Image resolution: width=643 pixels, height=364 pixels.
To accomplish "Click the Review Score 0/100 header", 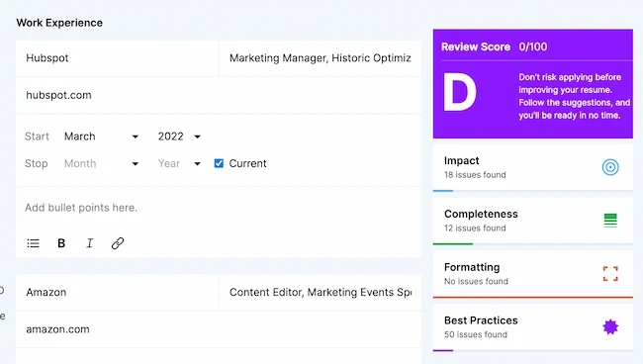I will 495,46.
